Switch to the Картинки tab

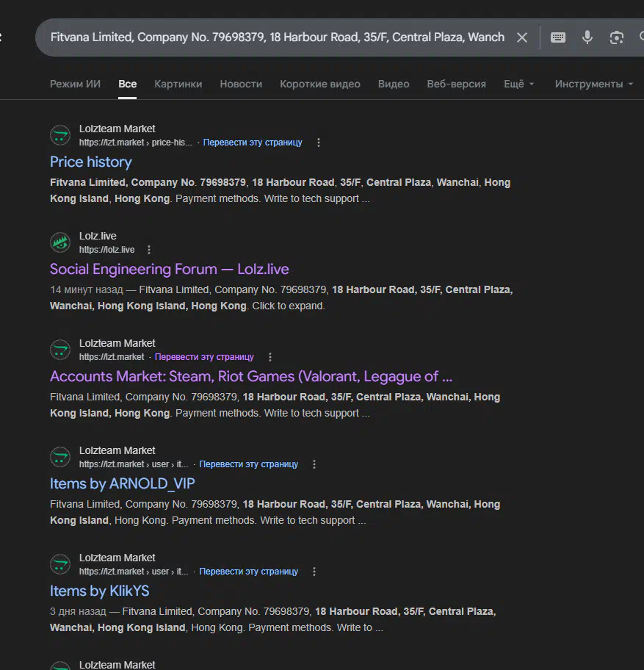point(178,84)
